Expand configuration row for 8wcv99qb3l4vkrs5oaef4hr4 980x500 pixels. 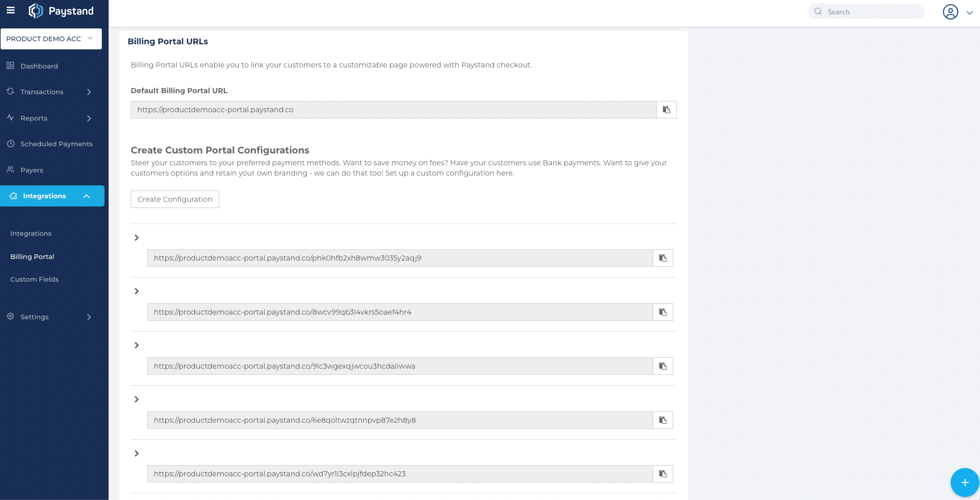point(136,291)
